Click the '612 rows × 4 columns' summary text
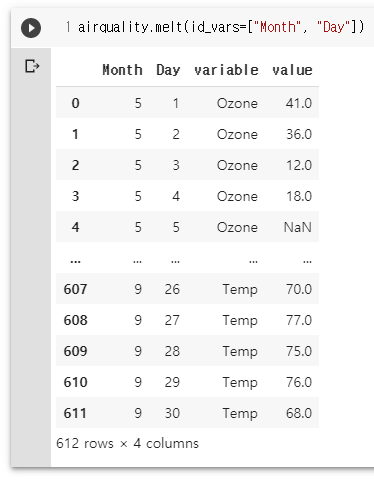Image resolution: width=374 pixels, height=485 pixels. pos(127,443)
